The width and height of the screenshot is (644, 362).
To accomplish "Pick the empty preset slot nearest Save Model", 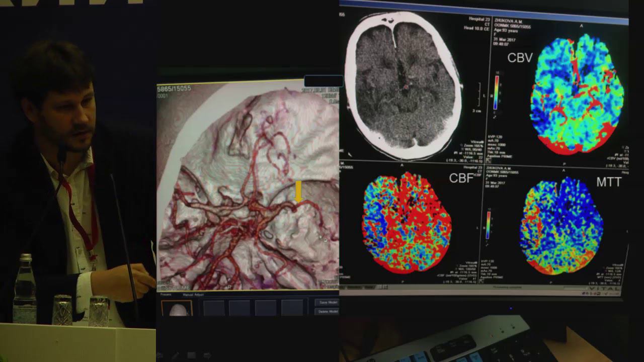I will point(292,308).
